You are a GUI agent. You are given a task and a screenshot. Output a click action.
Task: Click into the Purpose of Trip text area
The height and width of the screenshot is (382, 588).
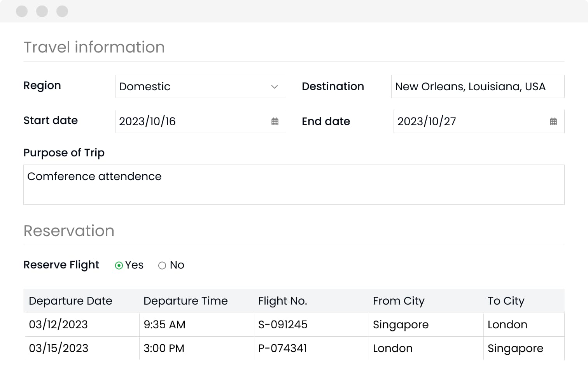pos(294,184)
